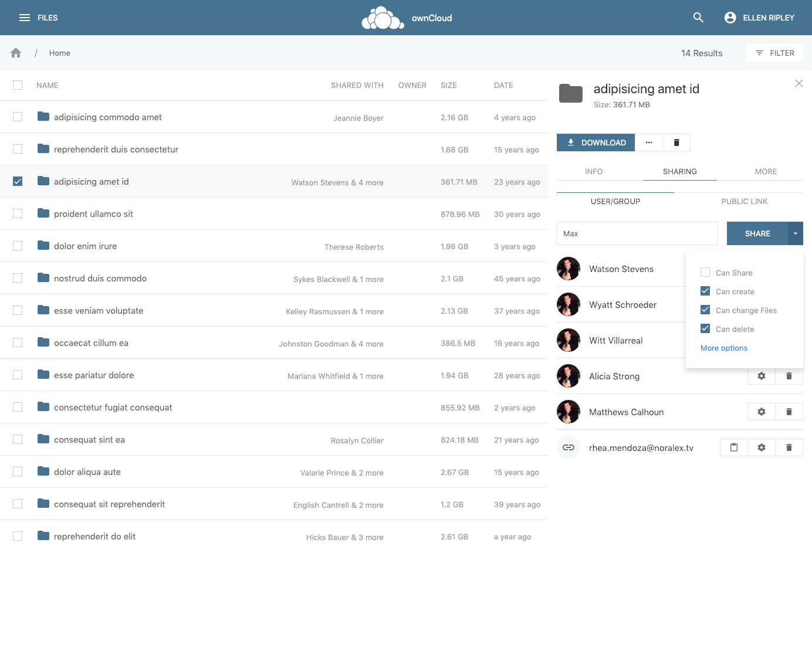
Task: Click the more actions ellipsis button
Action: coord(649,142)
